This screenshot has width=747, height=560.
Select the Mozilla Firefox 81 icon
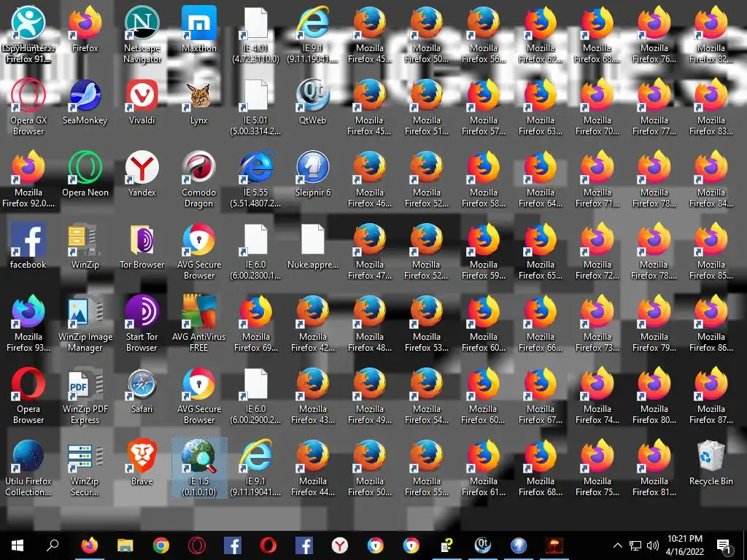point(654,468)
